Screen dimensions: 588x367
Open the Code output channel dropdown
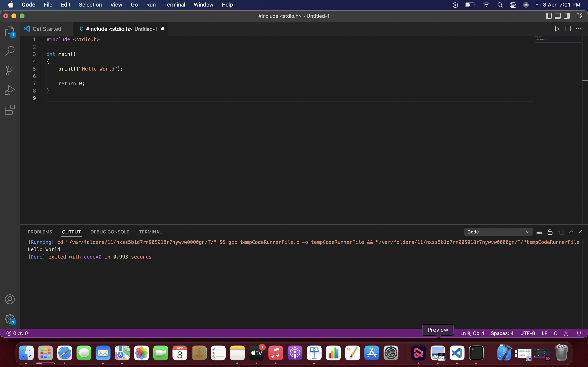[498, 232]
